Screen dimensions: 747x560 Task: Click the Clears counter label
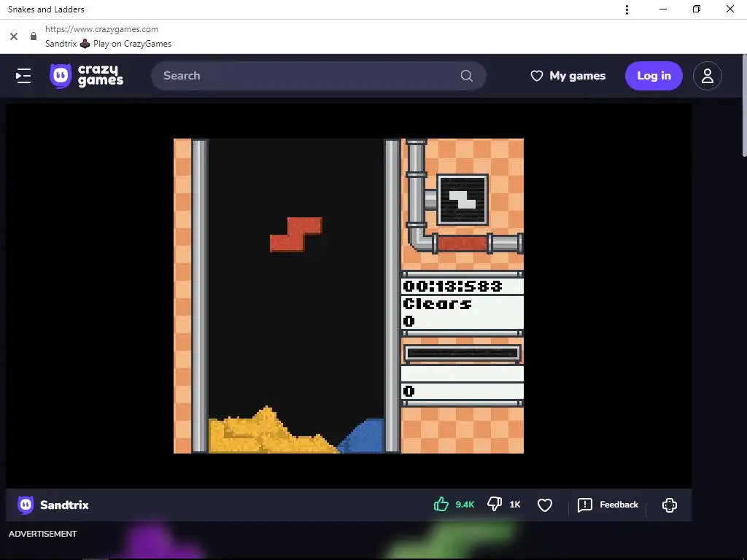[x=438, y=303]
